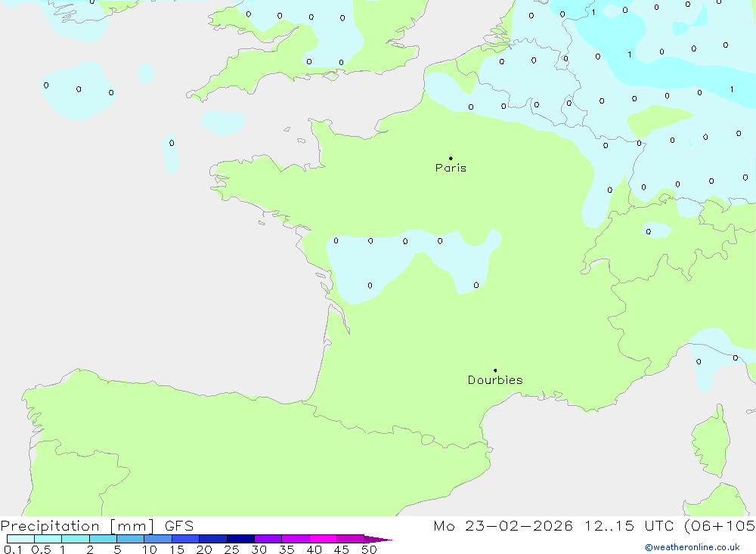Image resolution: width=756 pixels, height=554 pixels.
Task: Click the 30 legend scale value
Action: point(259,549)
